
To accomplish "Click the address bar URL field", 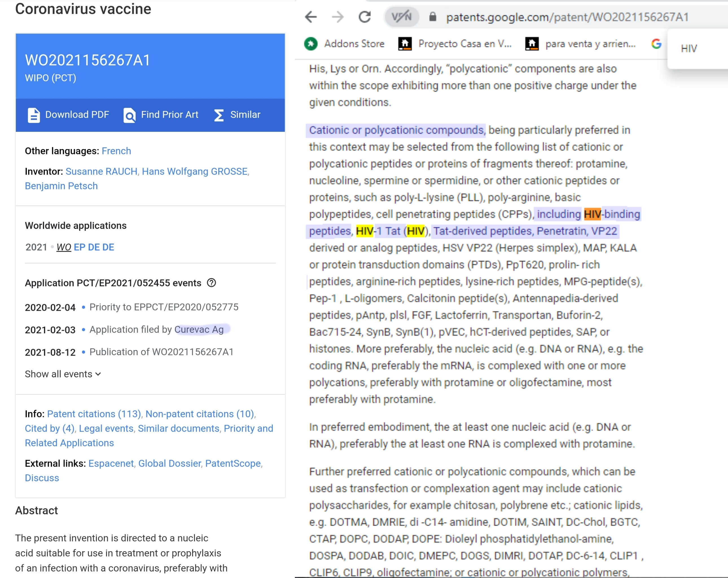I will tap(567, 17).
